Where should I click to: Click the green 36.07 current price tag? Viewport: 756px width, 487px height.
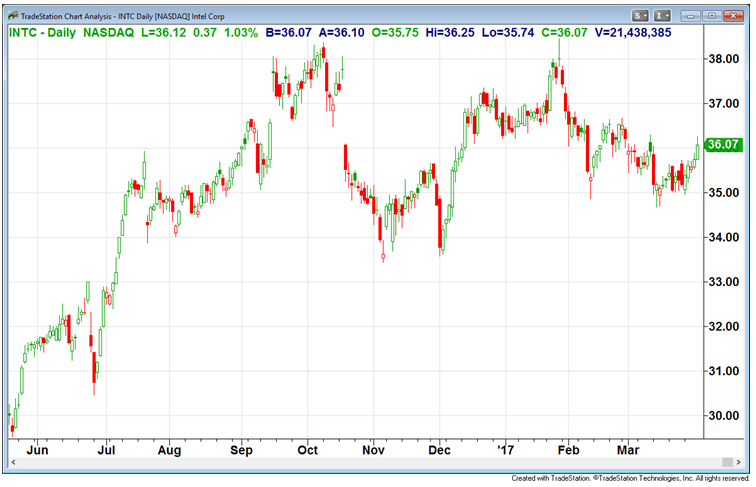[x=723, y=144]
